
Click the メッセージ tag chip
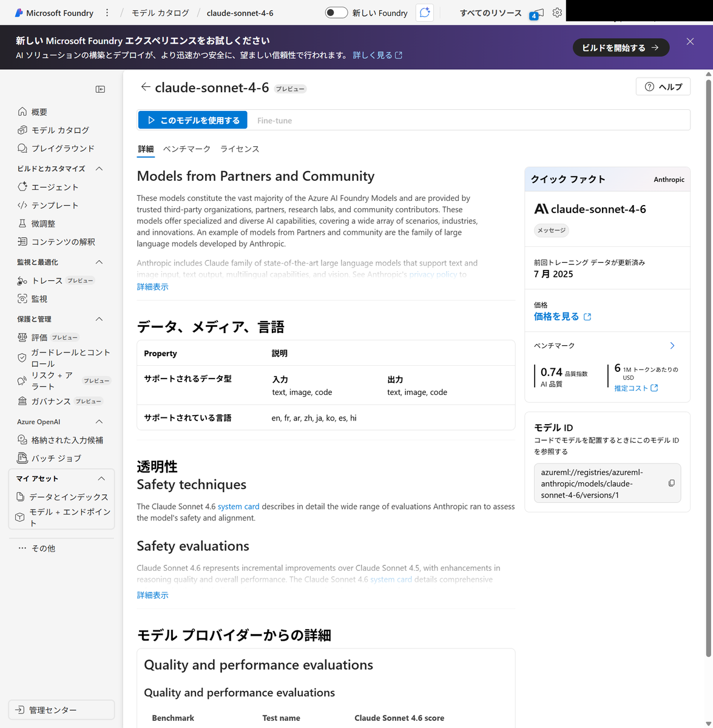(551, 231)
